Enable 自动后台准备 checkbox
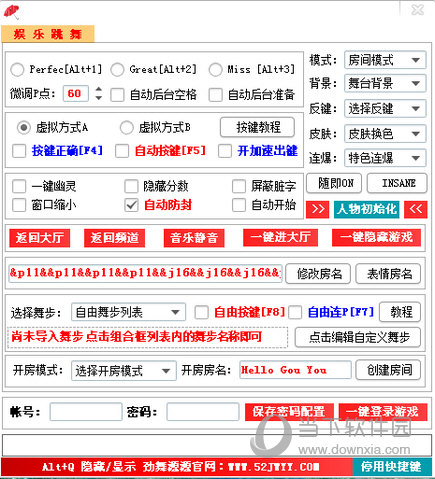Screen dimensions: 435x479 coord(215,95)
